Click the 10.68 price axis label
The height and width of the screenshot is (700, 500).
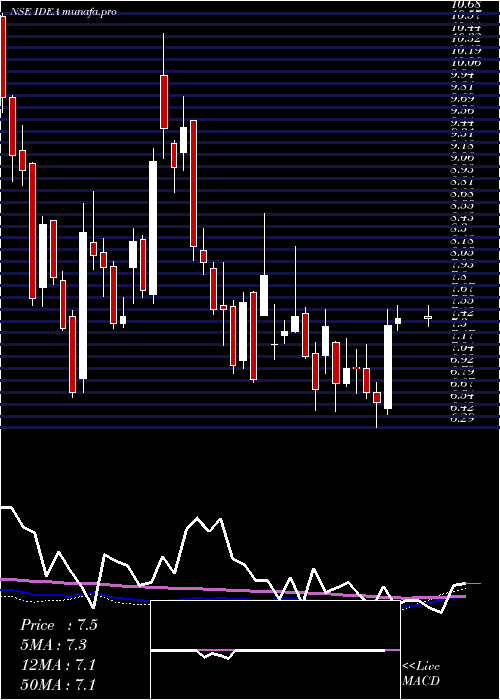click(x=466, y=4)
